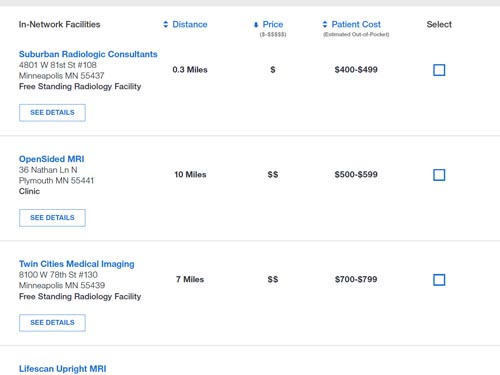Click the In-Network Facilities heading
Screen dimensions: 500x375
tap(59, 24)
